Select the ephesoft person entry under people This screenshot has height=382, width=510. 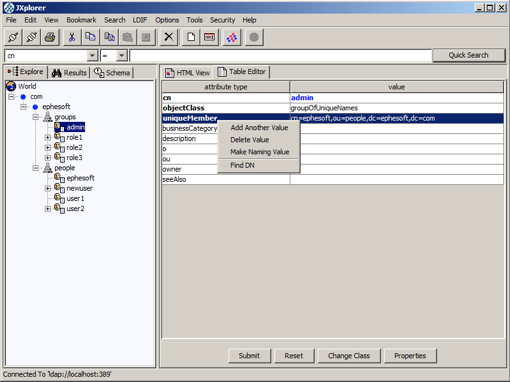pos(80,178)
